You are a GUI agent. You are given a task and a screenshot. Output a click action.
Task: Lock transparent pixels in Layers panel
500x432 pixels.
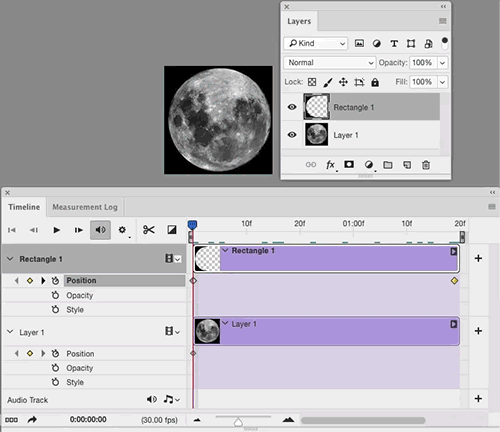[x=312, y=82]
